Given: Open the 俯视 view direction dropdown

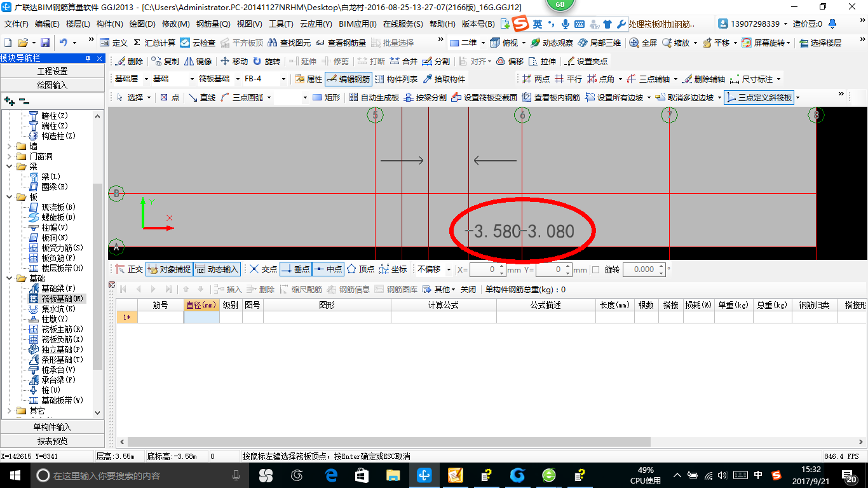Looking at the screenshot, I should [x=508, y=43].
